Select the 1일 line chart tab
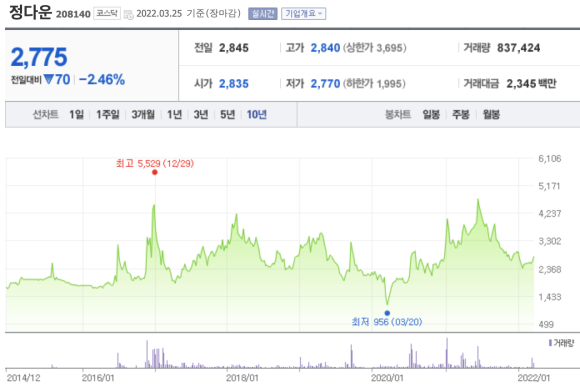This screenshot has width=580, height=392. [x=77, y=115]
